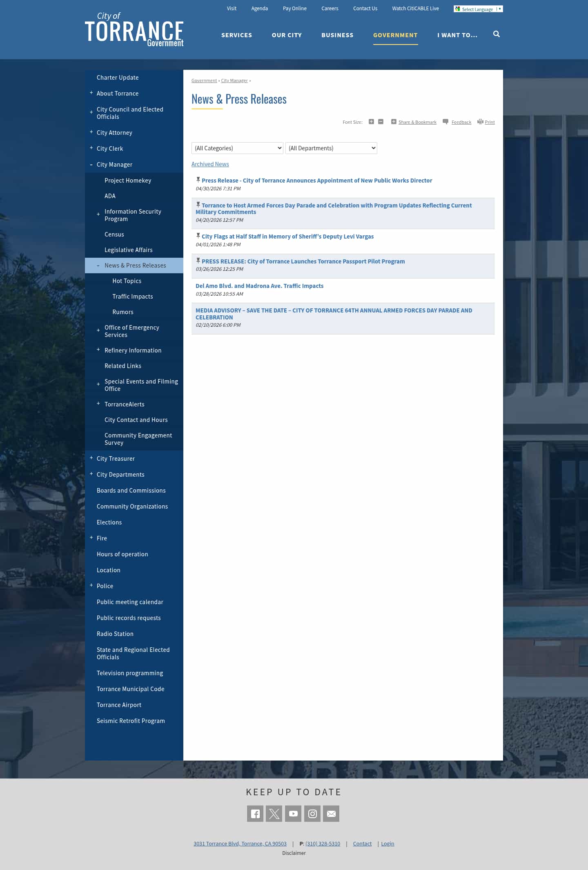
Task: Open the Select Language dropdown
Action: (478, 9)
